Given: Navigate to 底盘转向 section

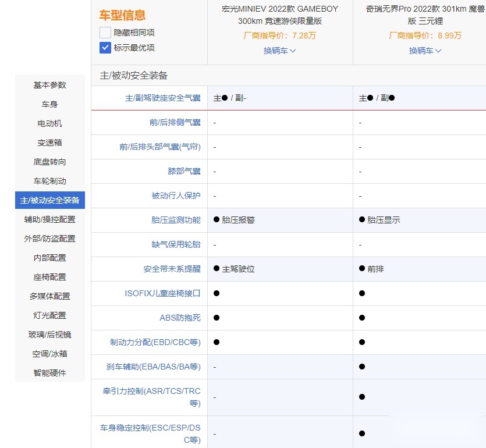Looking at the screenshot, I should click(x=50, y=162).
